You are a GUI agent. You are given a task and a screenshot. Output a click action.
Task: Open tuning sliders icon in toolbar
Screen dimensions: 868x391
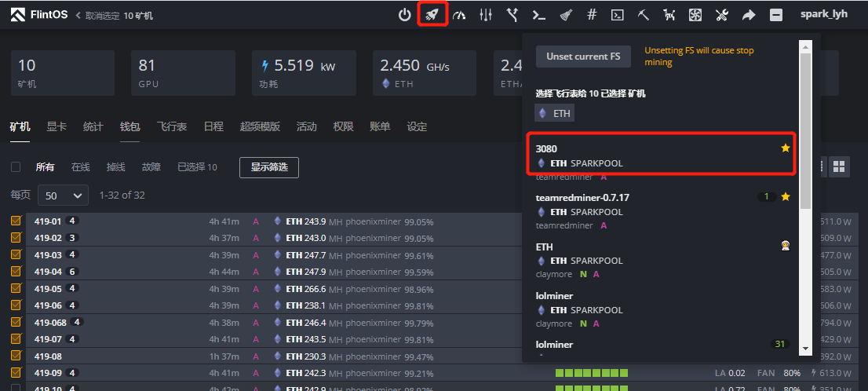486,14
